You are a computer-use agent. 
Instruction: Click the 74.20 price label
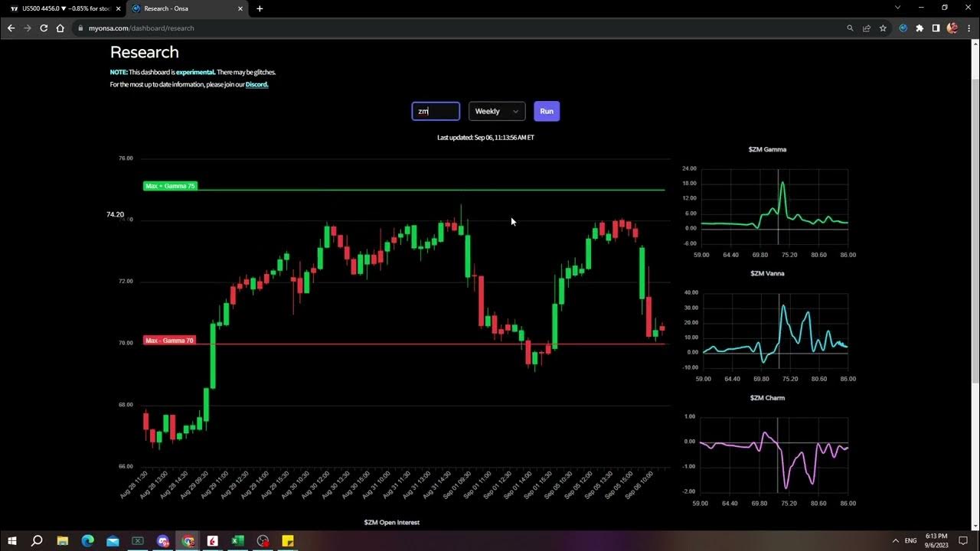pos(115,215)
